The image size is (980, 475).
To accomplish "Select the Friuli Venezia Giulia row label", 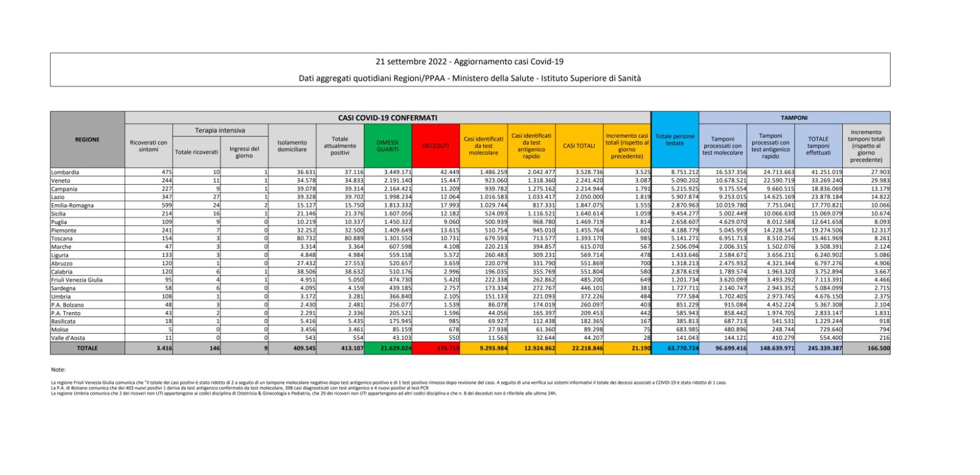I will click(x=77, y=280).
